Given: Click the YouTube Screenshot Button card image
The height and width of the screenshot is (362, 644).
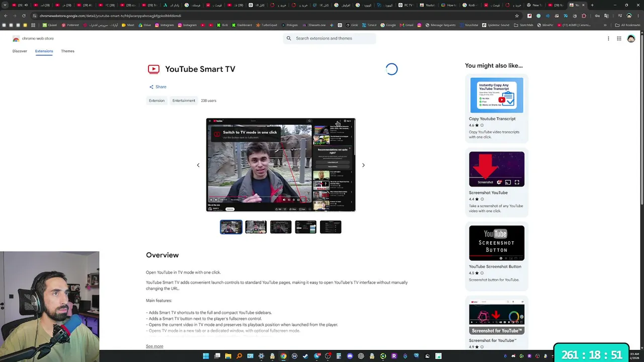Looking at the screenshot, I should click(497, 243).
